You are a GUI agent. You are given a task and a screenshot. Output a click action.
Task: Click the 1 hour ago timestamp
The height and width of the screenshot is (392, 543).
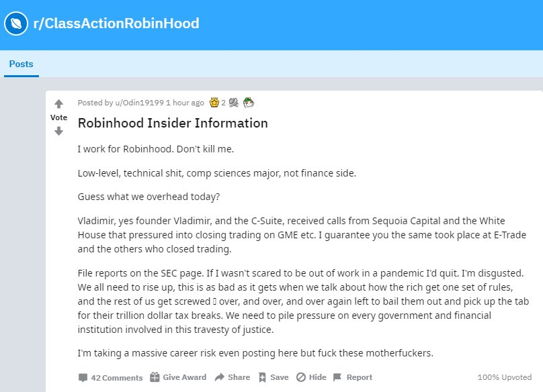coord(185,103)
